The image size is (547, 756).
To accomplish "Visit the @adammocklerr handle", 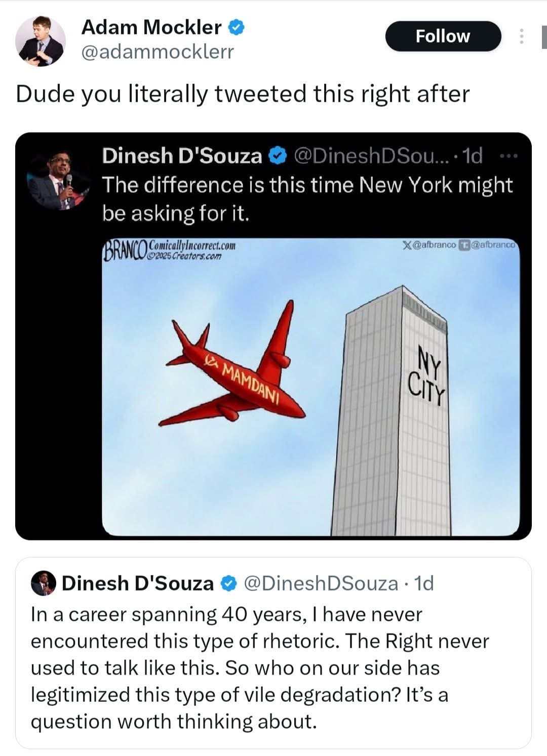I will tap(157, 52).
